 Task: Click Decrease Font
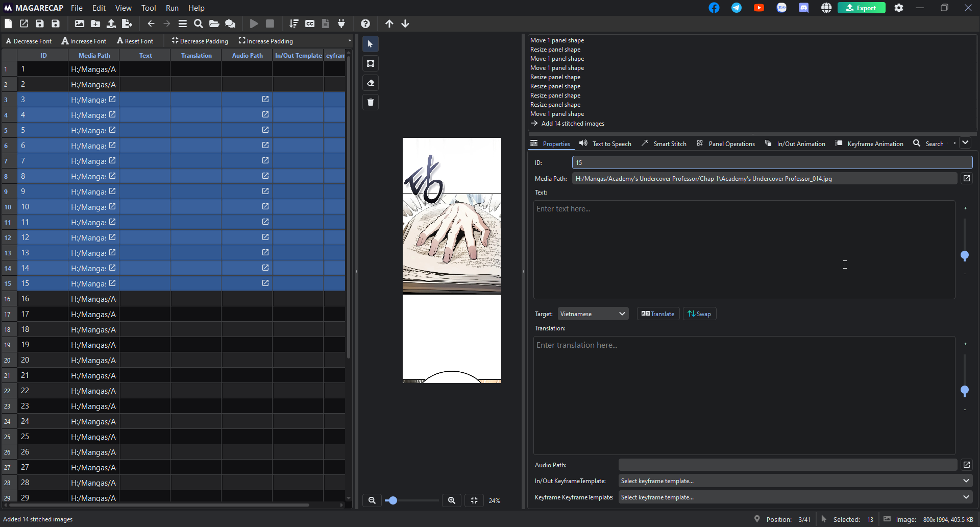29,41
